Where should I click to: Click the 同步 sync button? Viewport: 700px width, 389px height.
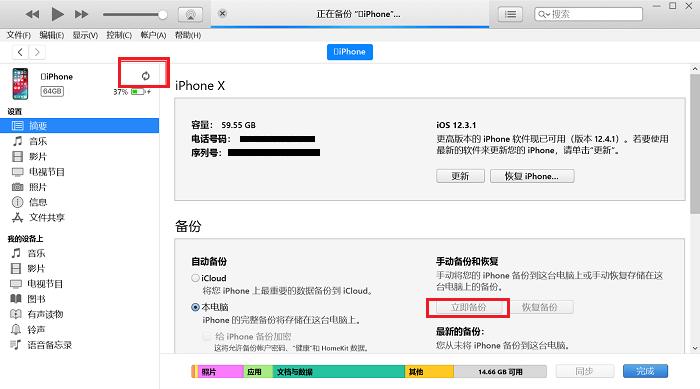[x=584, y=371]
